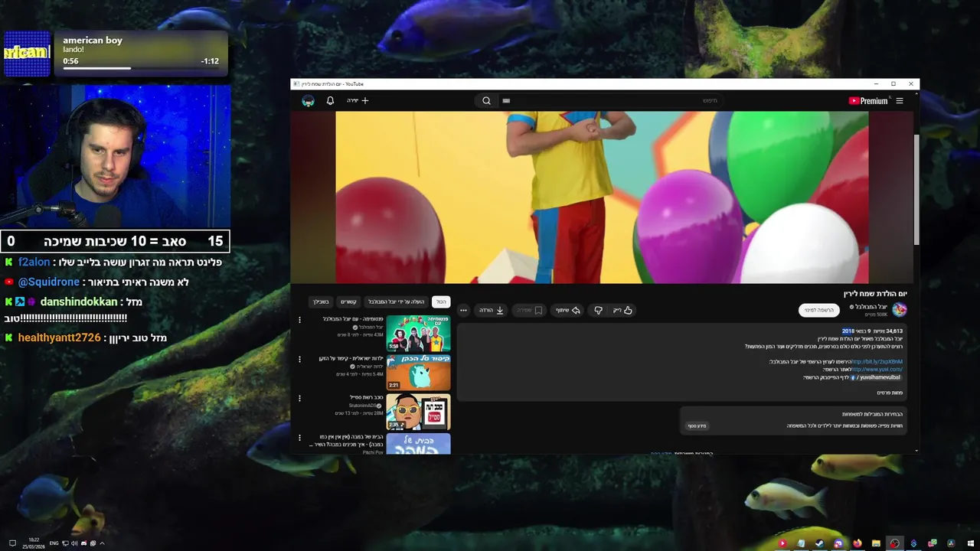Open the Windows notification center icon
980x551 pixels.
coord(12,543)
